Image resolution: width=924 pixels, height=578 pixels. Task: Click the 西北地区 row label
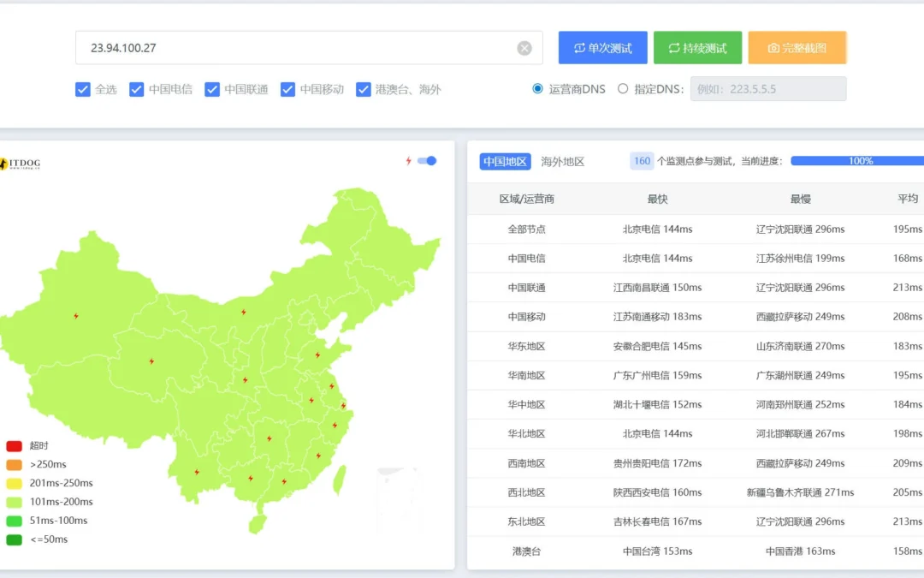526,492
